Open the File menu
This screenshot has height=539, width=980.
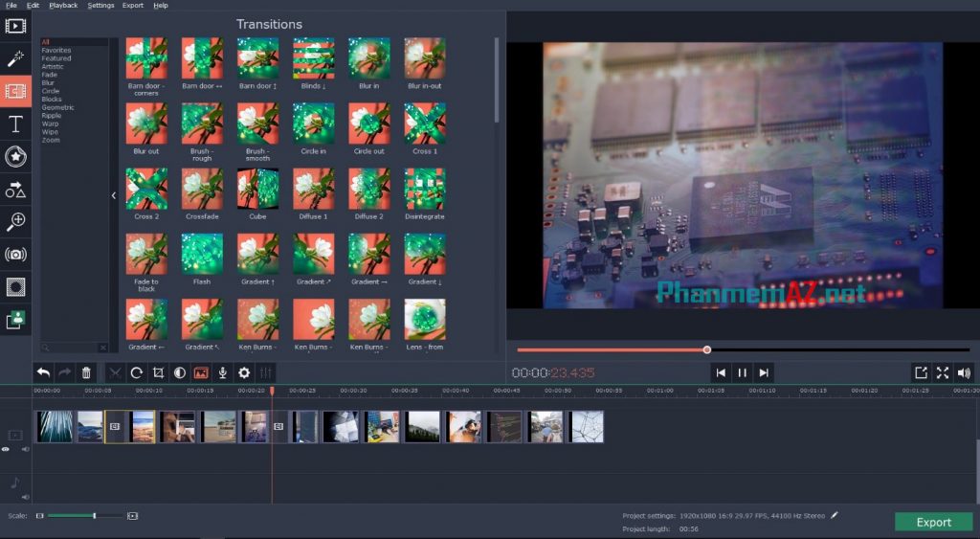(11, 5)
